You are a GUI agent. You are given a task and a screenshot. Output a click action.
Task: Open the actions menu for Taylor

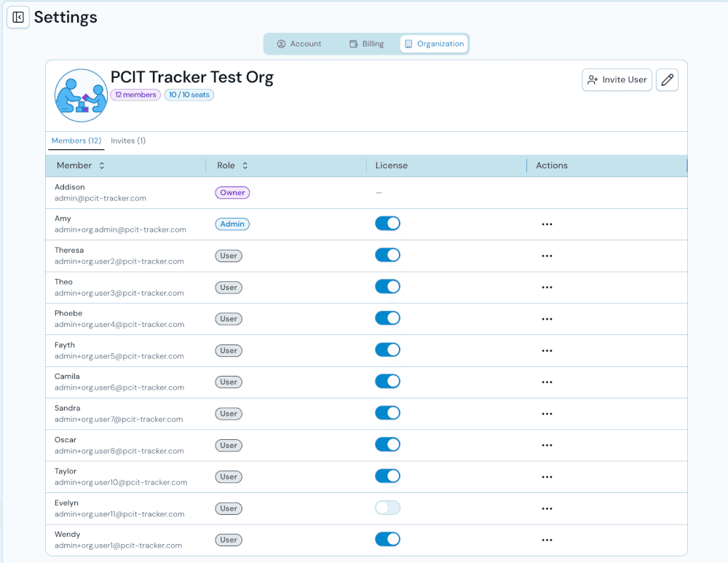547,476
